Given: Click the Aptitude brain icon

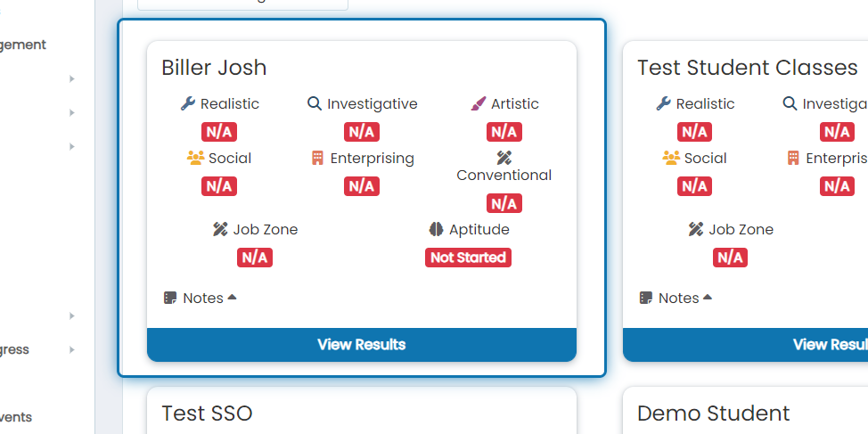Looking at the screenshot, I should point(436,229).
